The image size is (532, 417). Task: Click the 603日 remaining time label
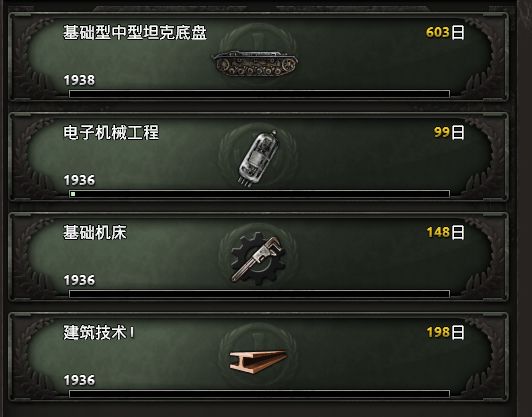445,33
